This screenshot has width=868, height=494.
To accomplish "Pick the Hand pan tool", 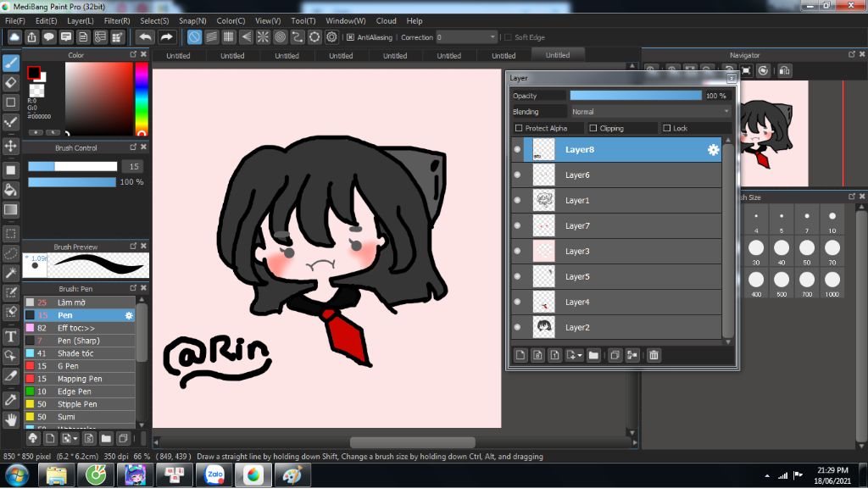I will (11, 419).
